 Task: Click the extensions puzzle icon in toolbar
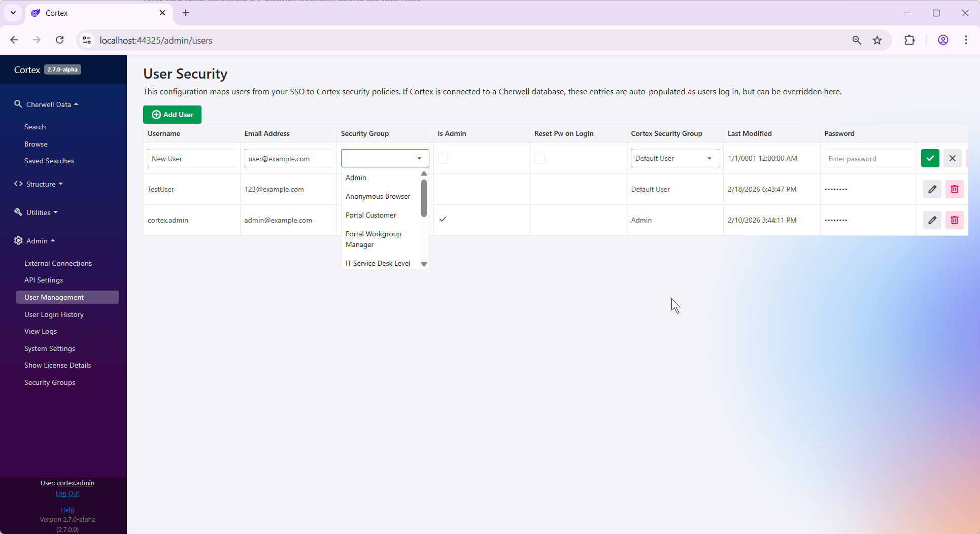pyautogui.click(x=910, y=40)
